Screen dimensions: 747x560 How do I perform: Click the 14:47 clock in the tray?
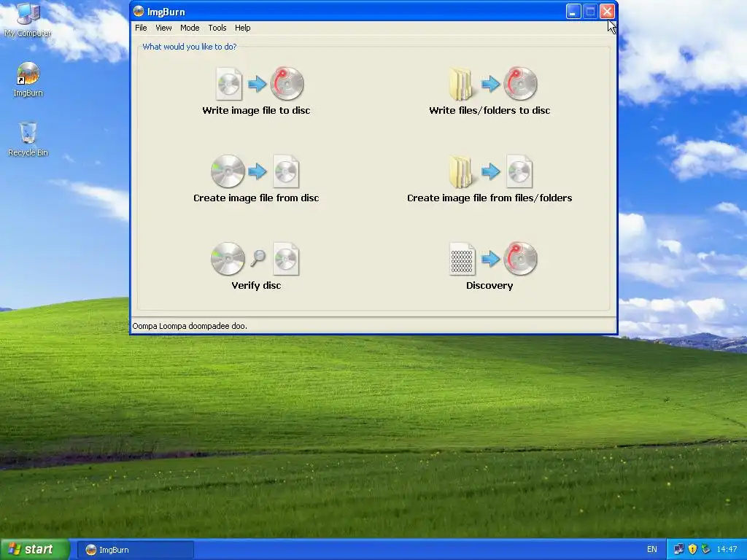click(x=727, y=549)
